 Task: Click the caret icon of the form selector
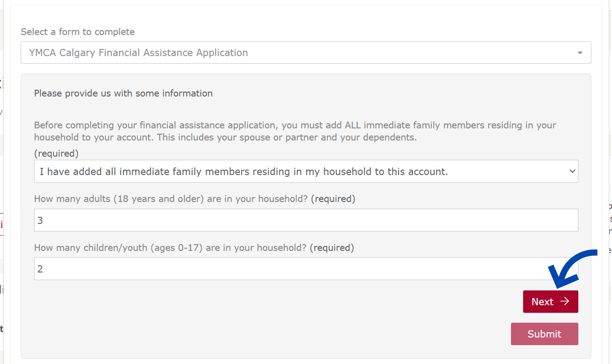[580, 53]
